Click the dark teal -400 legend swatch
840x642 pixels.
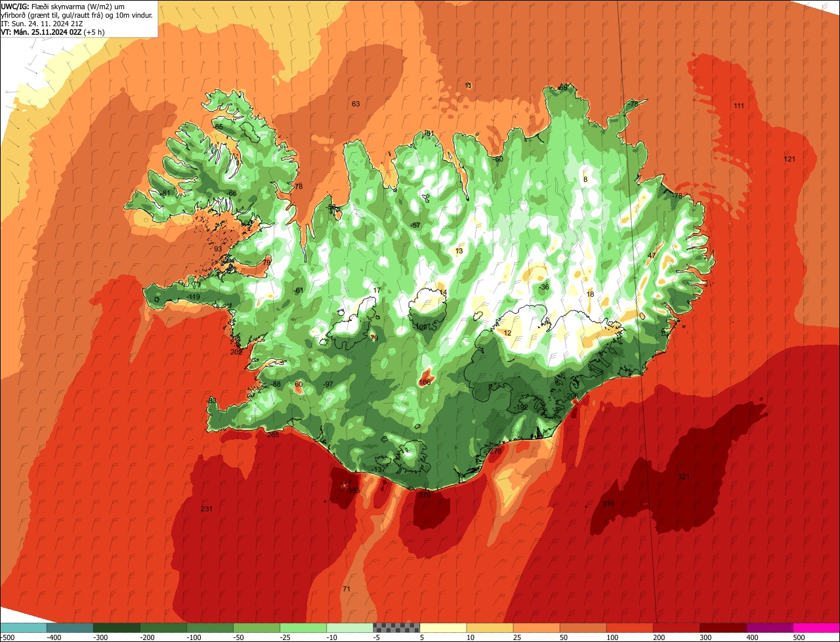tap(70, 628)
